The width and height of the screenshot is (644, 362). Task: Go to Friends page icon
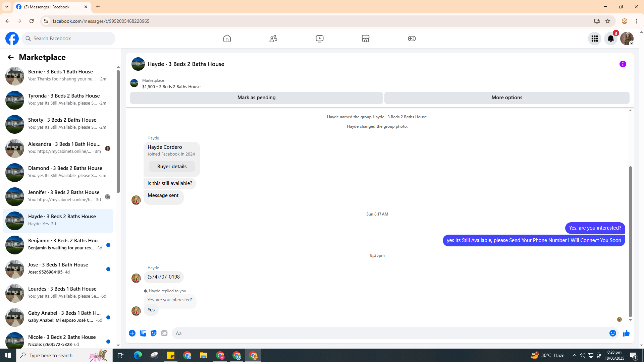pyautogui.click(x=273, y=39)
